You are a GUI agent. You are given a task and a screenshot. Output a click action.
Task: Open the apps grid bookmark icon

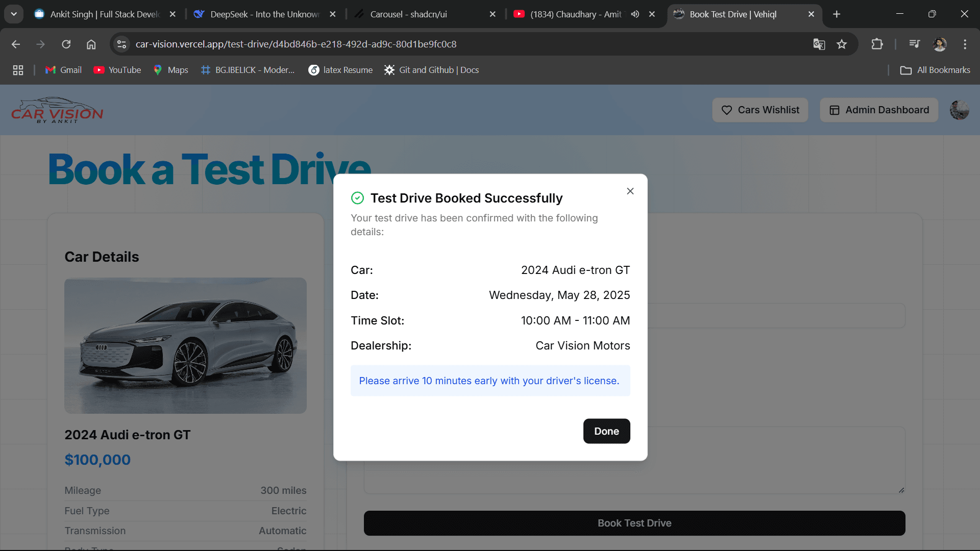tap(18, 70)
